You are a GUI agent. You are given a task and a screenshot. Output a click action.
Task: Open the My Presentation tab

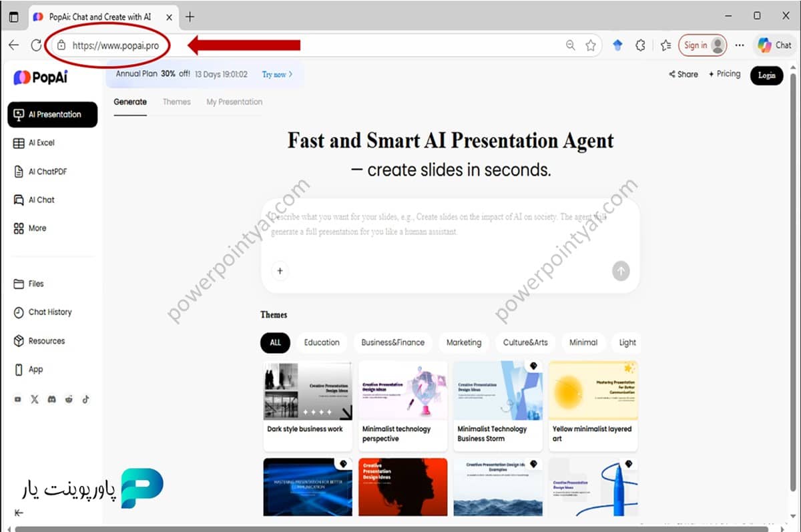(x=234, y=101)
